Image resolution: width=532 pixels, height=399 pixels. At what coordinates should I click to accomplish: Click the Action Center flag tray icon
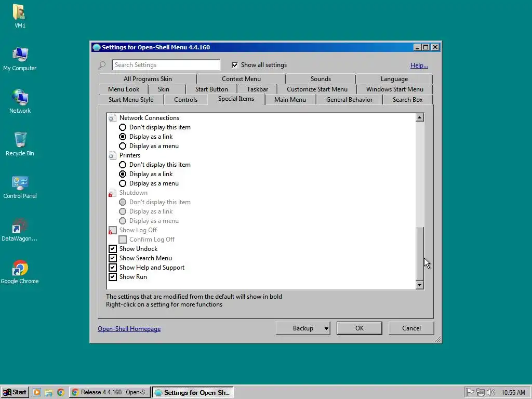point(470,392)
